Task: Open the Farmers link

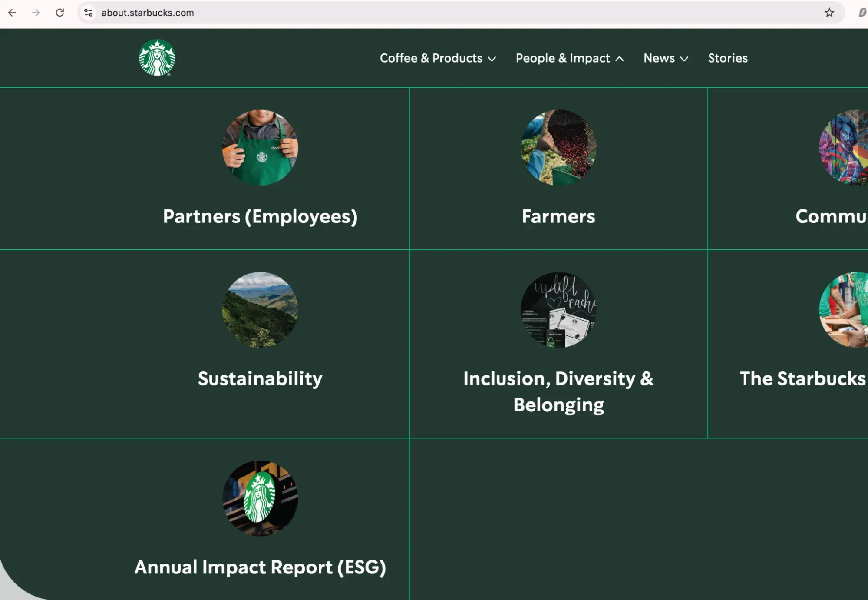Action: click(558, 216)
